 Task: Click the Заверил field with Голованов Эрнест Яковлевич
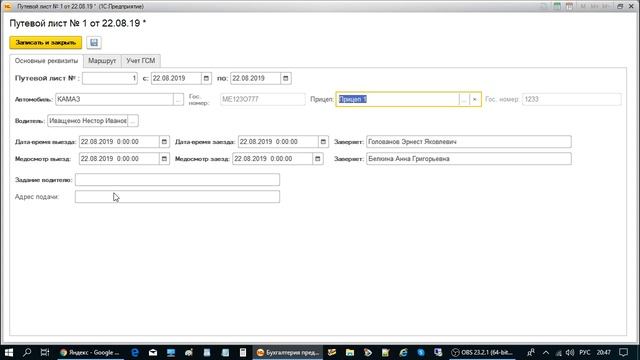[x=469, y=142]
